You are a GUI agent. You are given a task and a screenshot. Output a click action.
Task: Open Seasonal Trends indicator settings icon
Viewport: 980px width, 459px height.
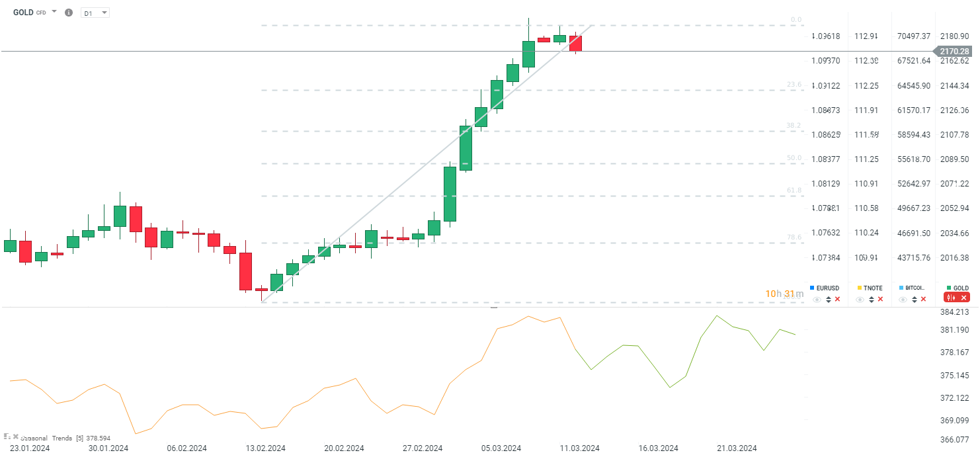pyautogui.click(x=7, y=437)
